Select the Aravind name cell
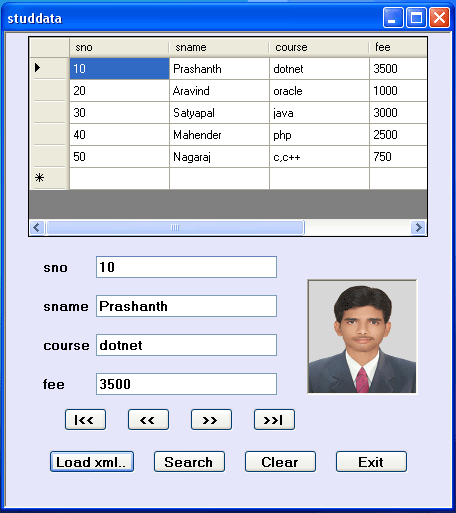This screenshot has height=513, width=456. pos(219,90)
